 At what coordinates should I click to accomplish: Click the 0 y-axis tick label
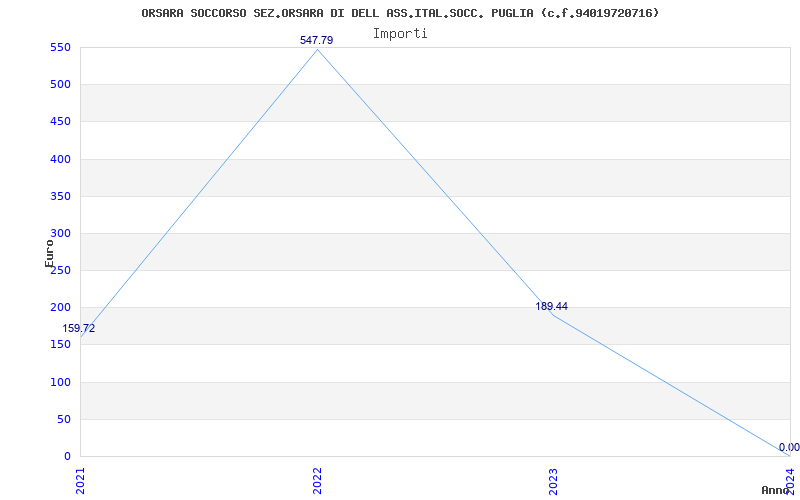tap(67, 457)
